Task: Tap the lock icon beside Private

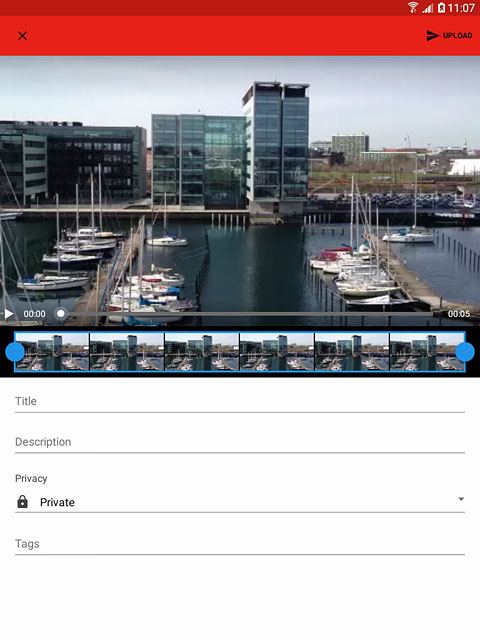Action: 22,502
